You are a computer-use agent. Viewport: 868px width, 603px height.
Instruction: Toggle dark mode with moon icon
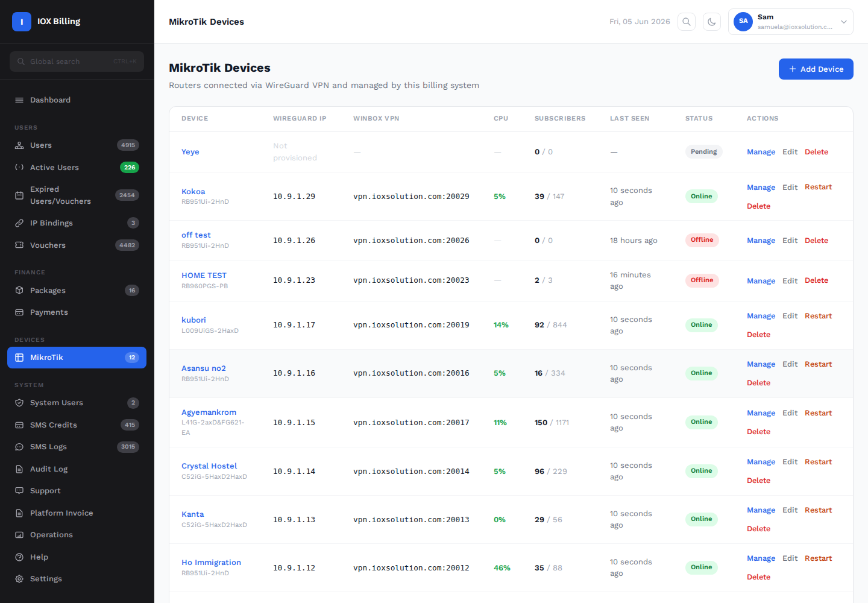712,22
